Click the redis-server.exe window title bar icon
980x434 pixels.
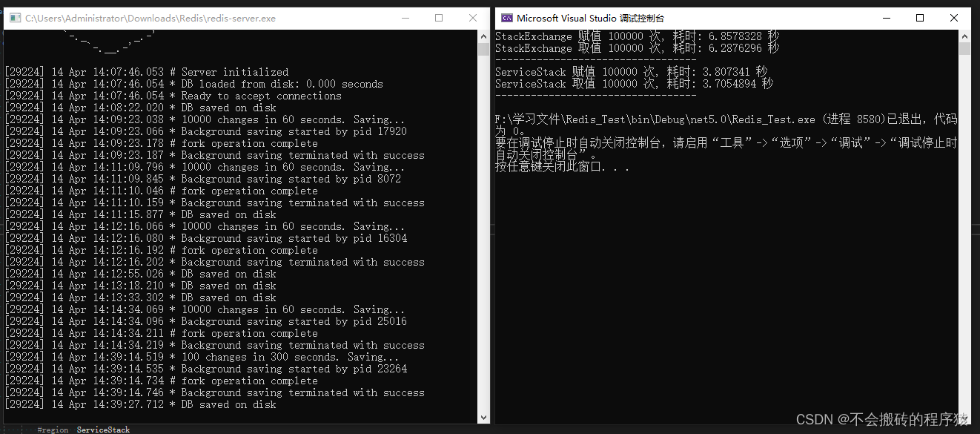[x=15, y=19]
